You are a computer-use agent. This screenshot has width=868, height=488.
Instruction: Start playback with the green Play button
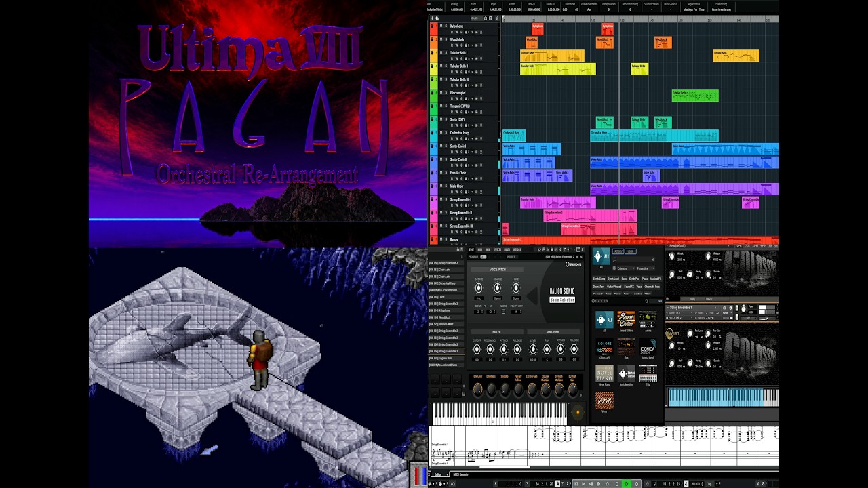tap(627, 483)
